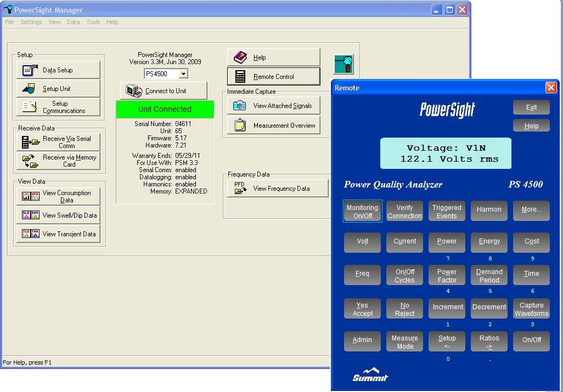Click the Remote Control calculator icon

tap(240, 76)
